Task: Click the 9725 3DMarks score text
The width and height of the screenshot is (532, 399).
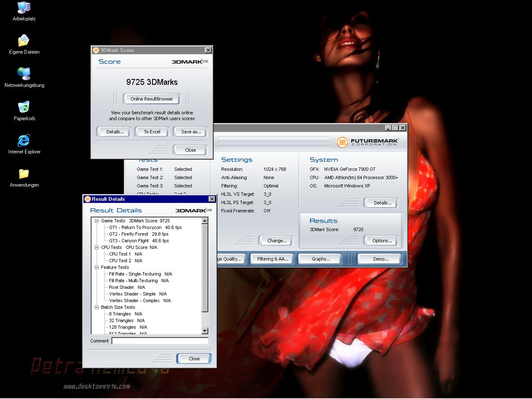Action: pyautogui.click(x=152, y=82)
